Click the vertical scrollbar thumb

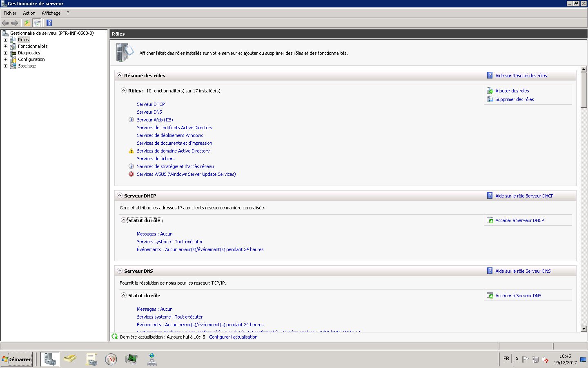click(x=584, y=90)
